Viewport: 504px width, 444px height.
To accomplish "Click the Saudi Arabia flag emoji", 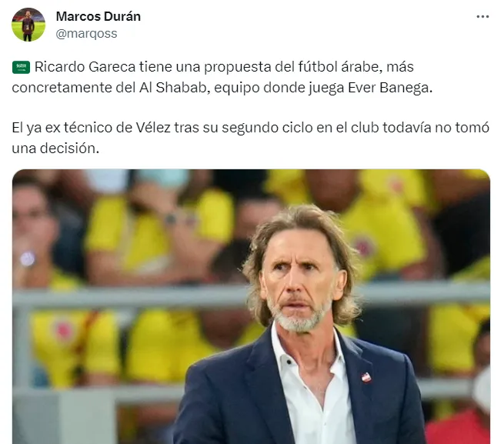I will click(x=22, y=67).
